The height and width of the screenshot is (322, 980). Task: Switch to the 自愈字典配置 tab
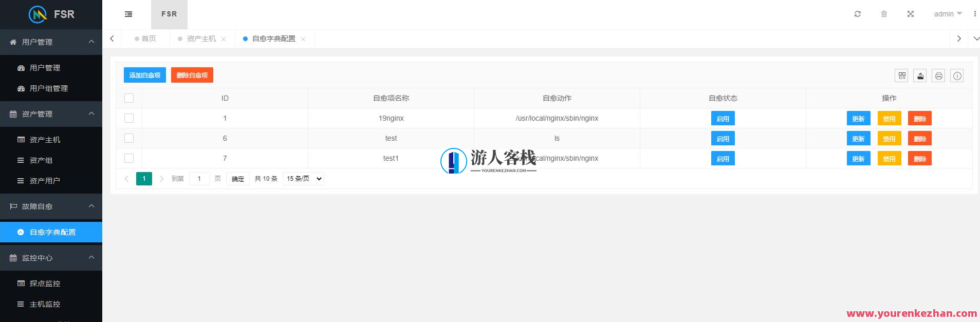[274, 39]
